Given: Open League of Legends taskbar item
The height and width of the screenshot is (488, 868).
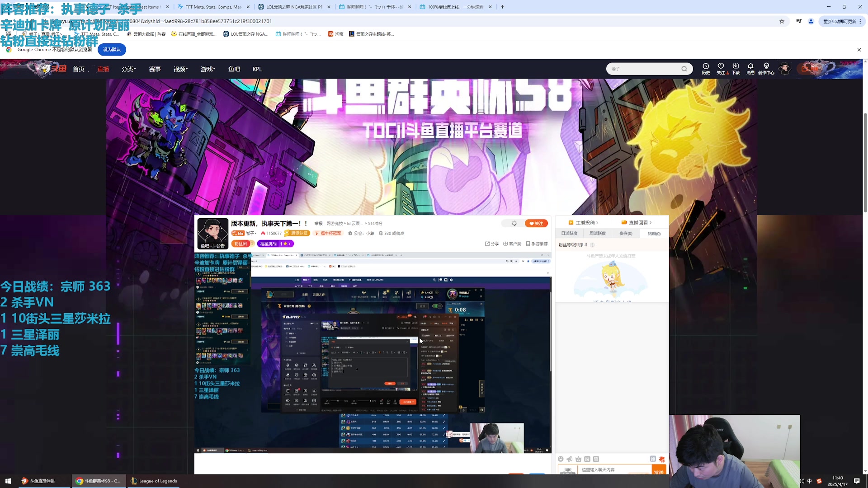Looking at the screenshot, I should click(154, 481).
